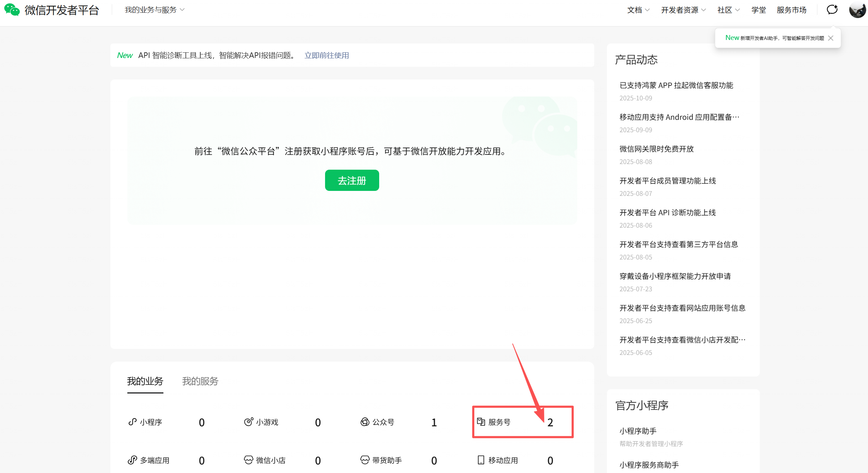Open the 服务市场 page
Screen dimensions: 868x473
[792, 10]
